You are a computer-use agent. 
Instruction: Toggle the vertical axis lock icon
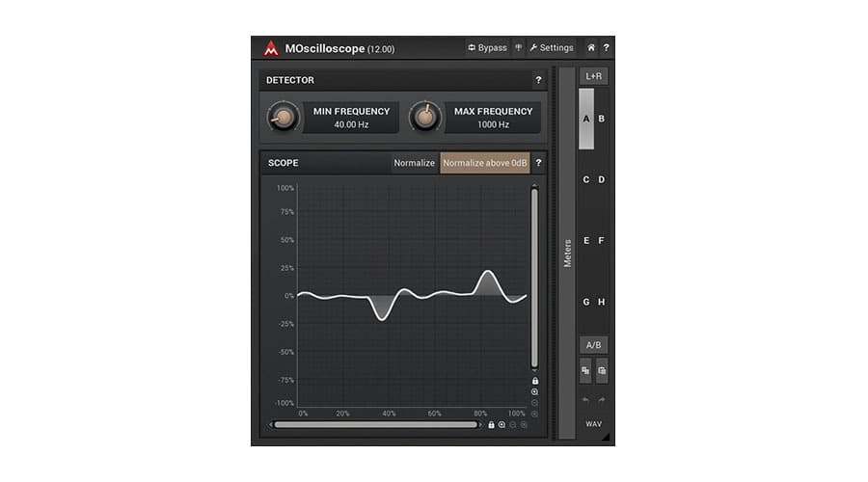pos(534,381)
